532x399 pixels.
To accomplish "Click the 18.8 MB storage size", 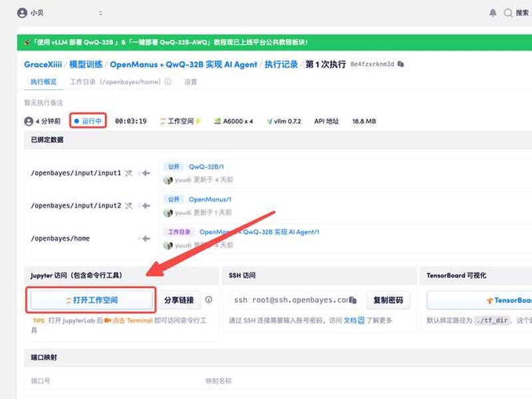I will tap(364, 121).
